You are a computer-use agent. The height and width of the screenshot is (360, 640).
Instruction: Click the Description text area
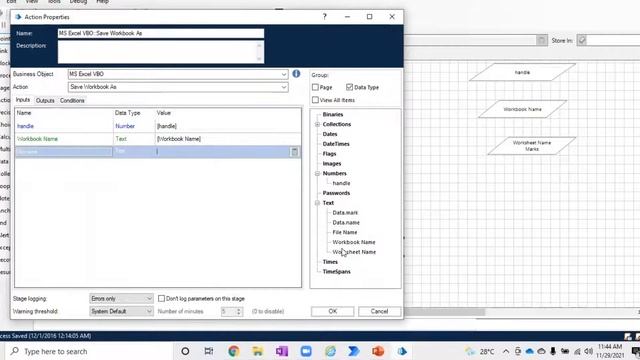(157, 52)
